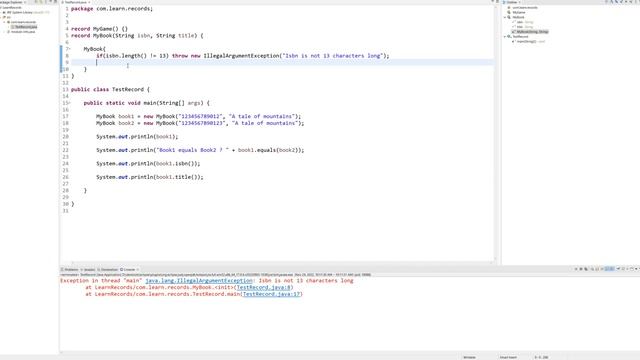Click the 'package com.learn.records;' code line
Image resolution: width=640 pixels, height=360 pixels.
pyautogui.click(x=112, y=9)
